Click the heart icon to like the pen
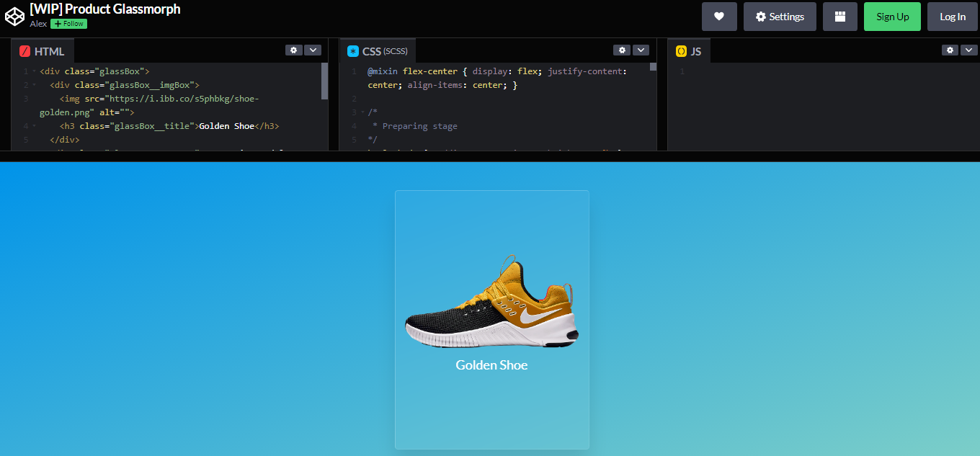 coord(719,16)
